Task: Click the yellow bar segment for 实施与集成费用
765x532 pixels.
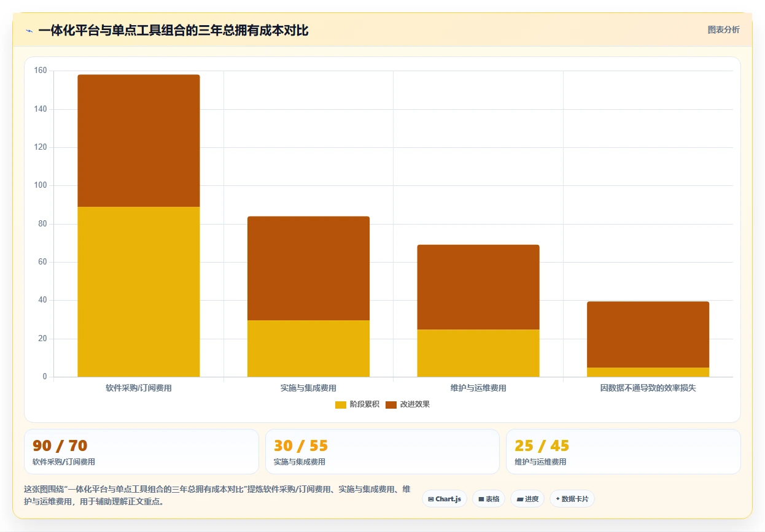Action: 308,349
